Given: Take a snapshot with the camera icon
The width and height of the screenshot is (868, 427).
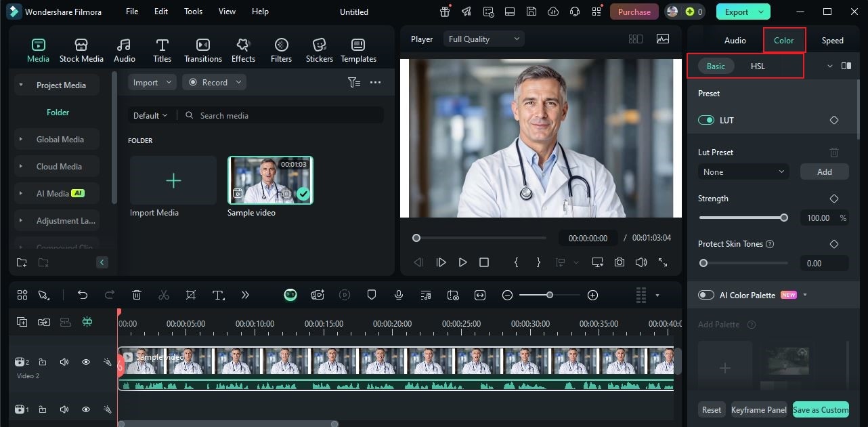Looking at the screenshot, I should tap(620, 262).
